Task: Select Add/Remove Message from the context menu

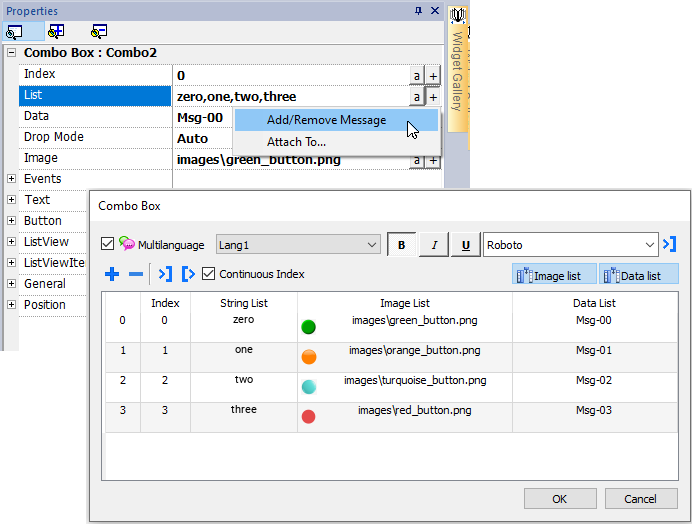Action: (326, 120)
